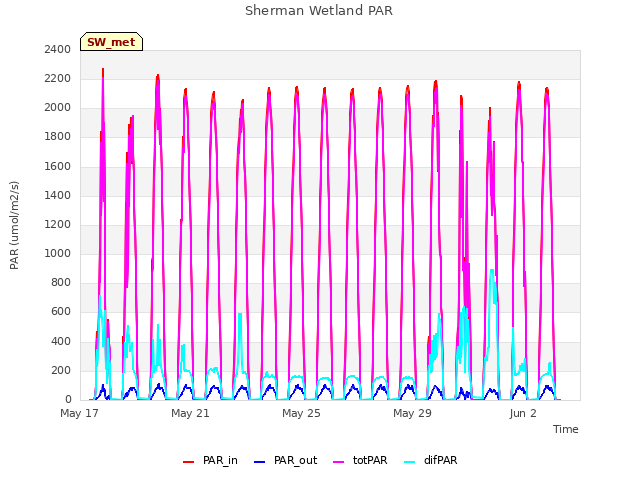Click the May 29 x-axis tick label

pos(412,413)
